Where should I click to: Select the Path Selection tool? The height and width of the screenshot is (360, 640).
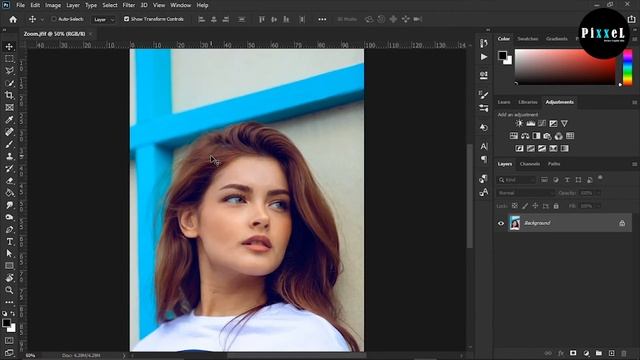9,253
